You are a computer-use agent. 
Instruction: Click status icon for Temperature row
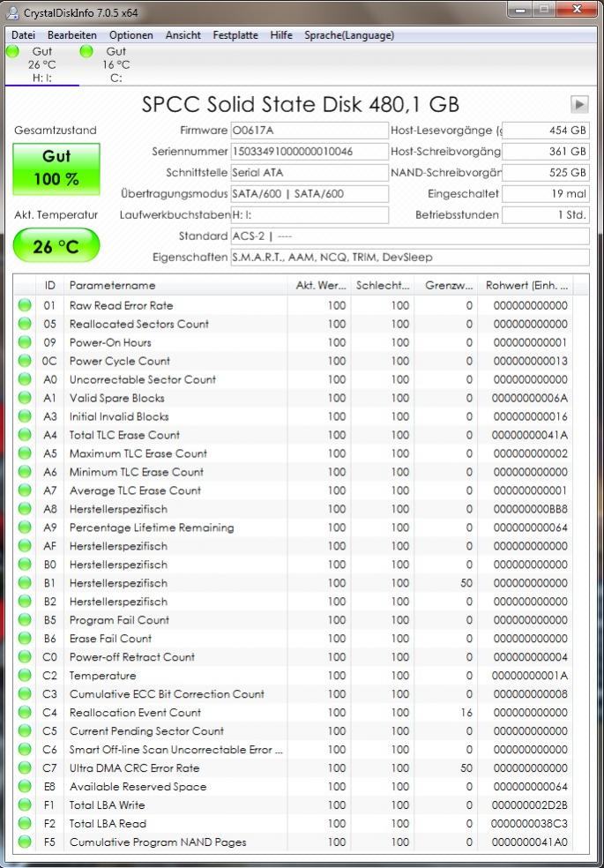click(25, 676)
